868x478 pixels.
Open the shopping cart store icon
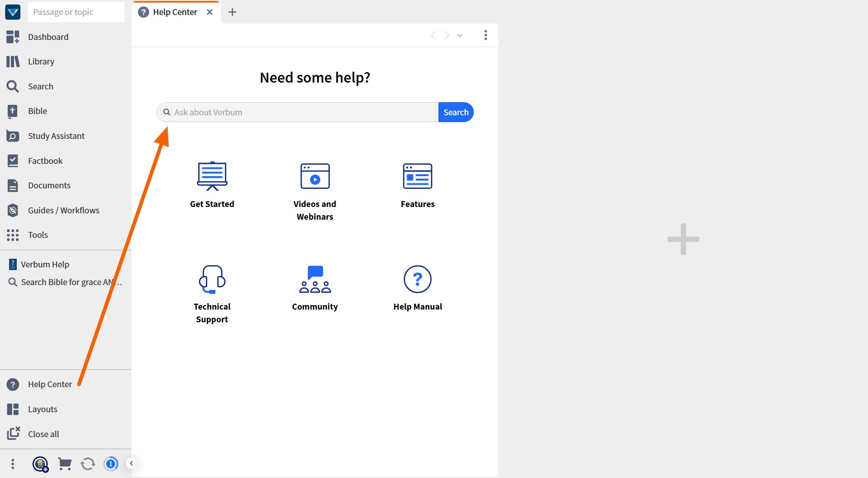click(65, 463)
